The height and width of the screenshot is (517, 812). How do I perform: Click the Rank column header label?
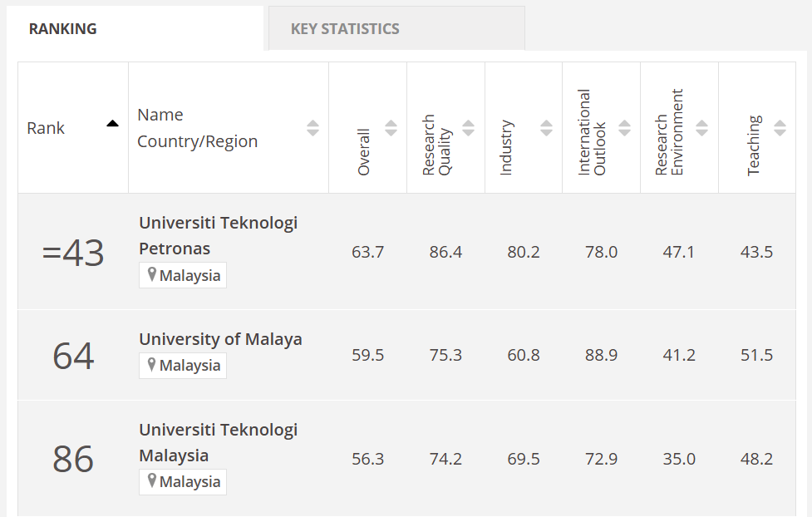[x=46, y=128]
